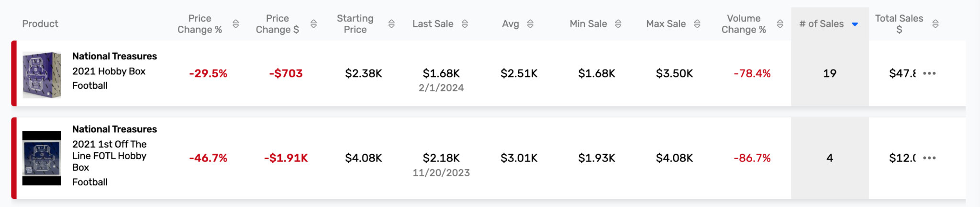The image size is (980, 207).
Task: Click the # of Sales column header
Action: [x=822, y=24]
